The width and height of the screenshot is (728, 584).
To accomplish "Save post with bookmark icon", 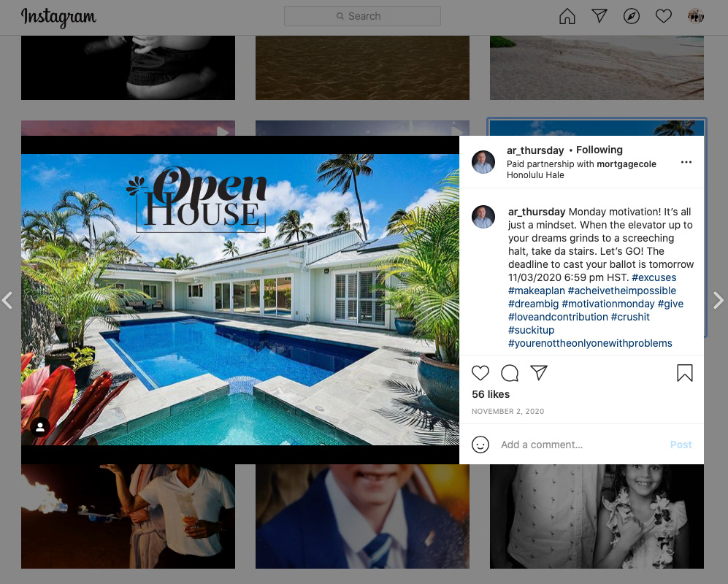I will 685,373.
